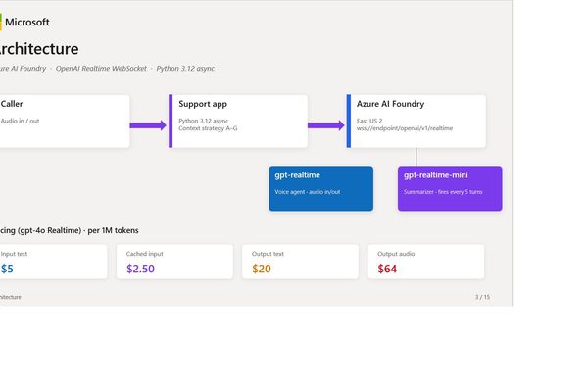Click the 'Audio in / out' caption
This screenshot has width=588, height=392.
point(20,121)
